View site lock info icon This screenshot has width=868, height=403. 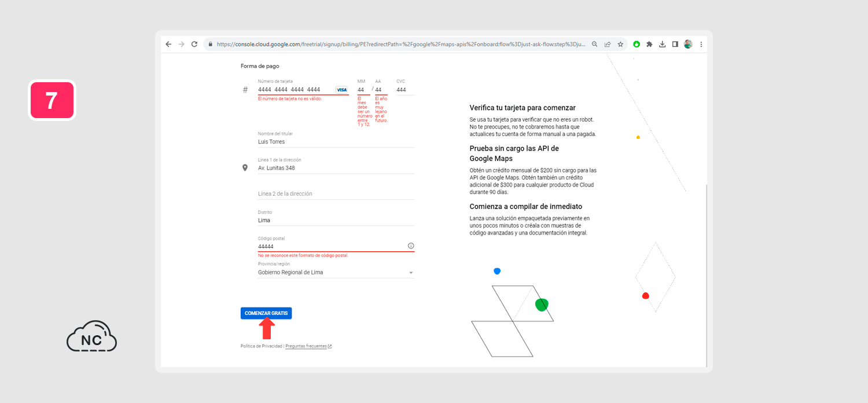[211, 44]
